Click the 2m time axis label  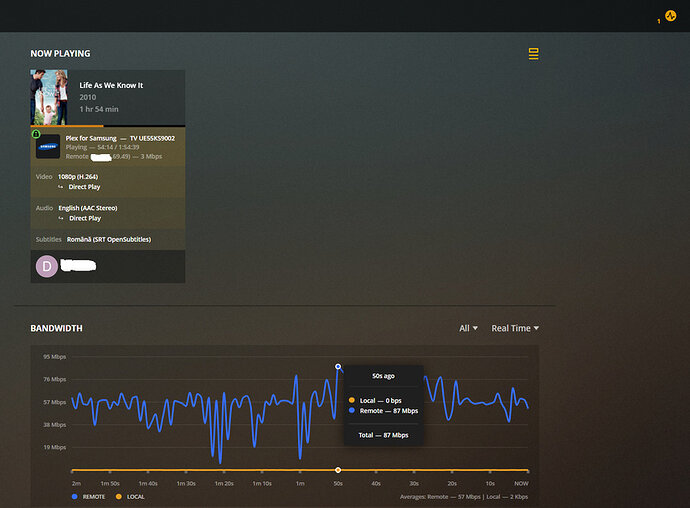pos(76,483)
